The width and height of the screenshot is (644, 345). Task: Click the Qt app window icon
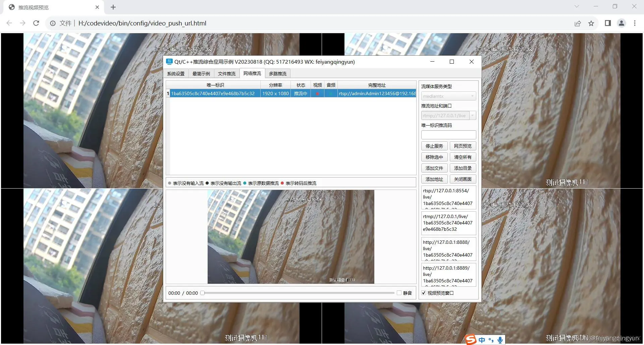[169, 62]
